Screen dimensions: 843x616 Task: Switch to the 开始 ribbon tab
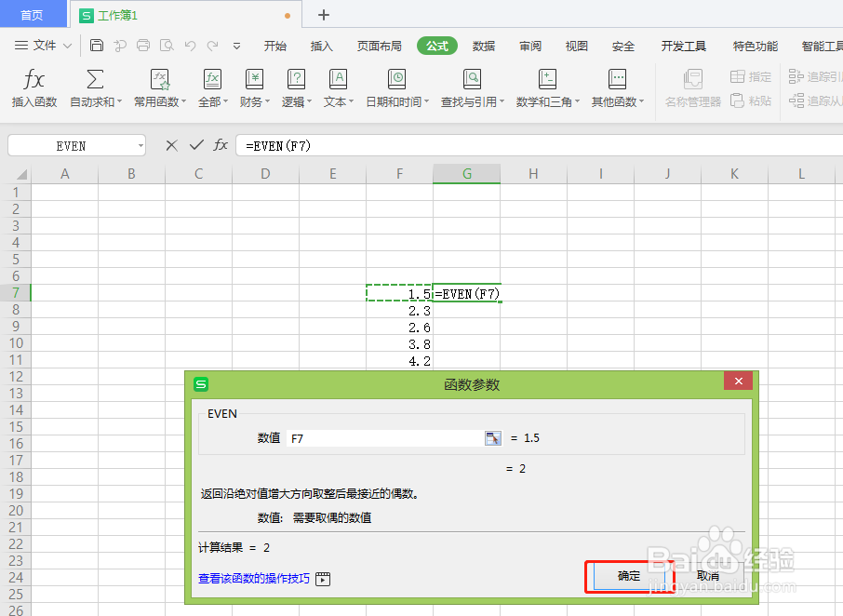pyautogui.click(x=275, y=47)
